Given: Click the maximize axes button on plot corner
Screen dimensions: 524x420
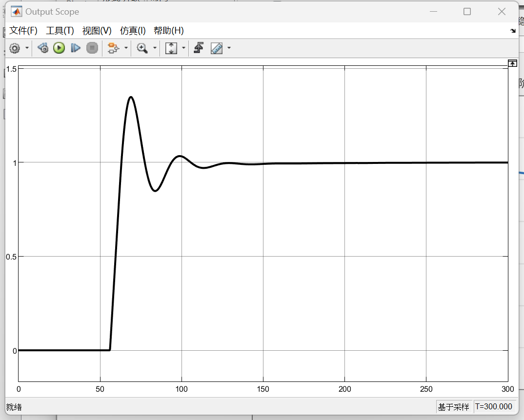Looking at the screenshot, I should pos(512,63).
